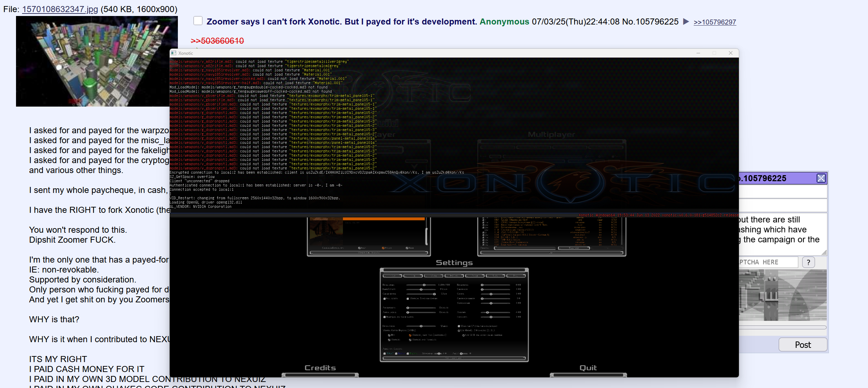This screenshot has width=868, height=388.
Task: Adjust the Antialiasing slider
Action: coord(421,312)
